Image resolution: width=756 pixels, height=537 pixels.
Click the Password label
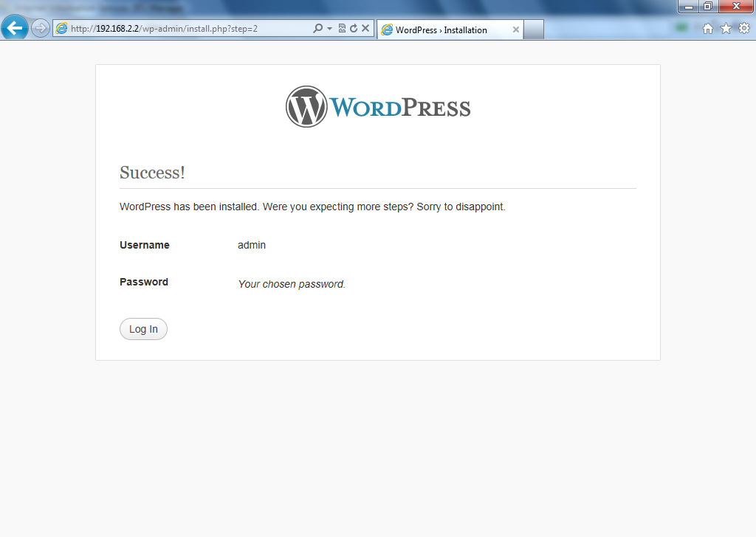click(x=144, y=282)
